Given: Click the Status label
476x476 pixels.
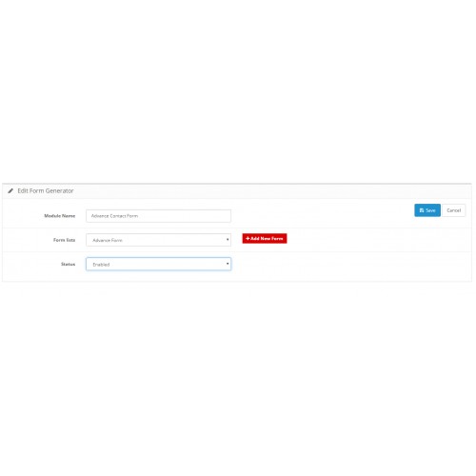Looking at the screenshot, I should tap(68, 264).
